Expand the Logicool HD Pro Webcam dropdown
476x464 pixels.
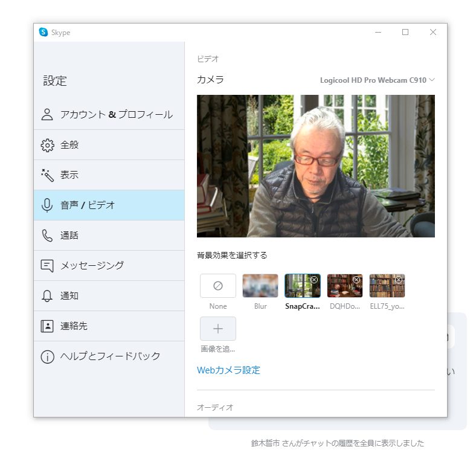tap(377, 80)
